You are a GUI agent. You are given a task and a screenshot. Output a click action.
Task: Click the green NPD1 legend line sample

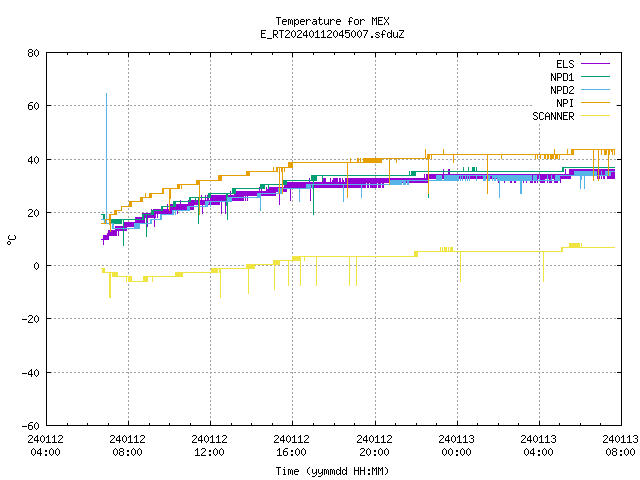(595, 76)
